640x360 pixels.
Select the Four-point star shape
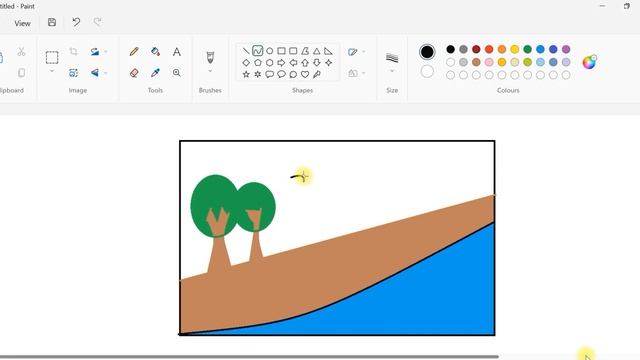[x=328, y=63]
